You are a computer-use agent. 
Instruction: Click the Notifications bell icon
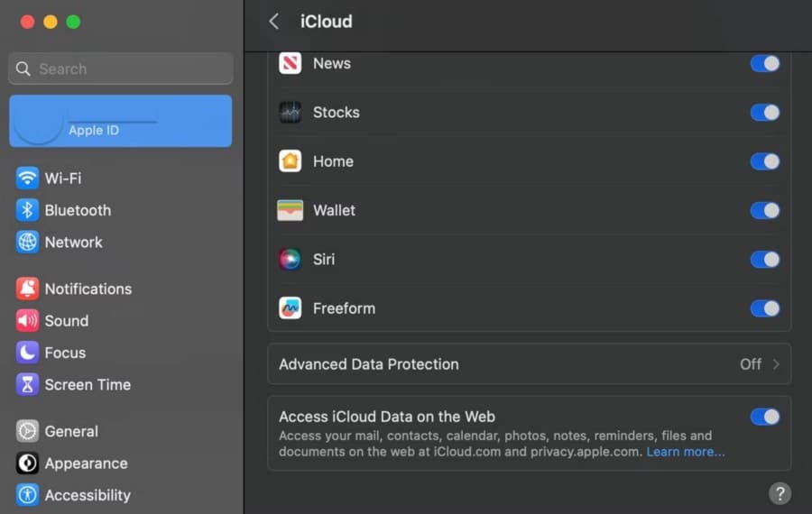pyautogui.click(x=27, y=289)
